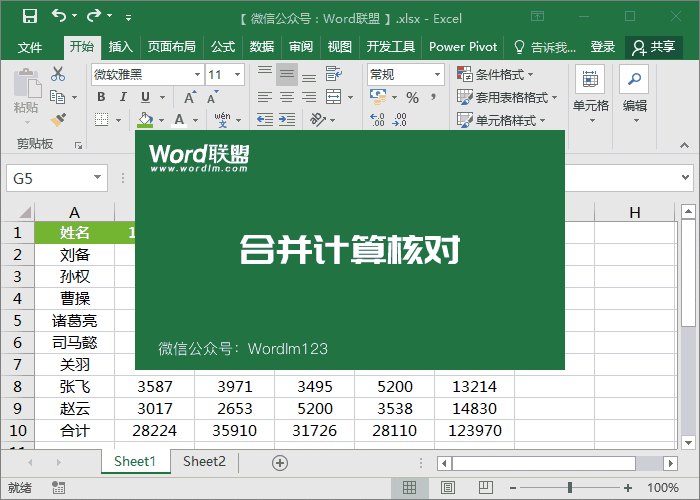
Task: Click the Cut scissors icon
Action: point(58,74)
